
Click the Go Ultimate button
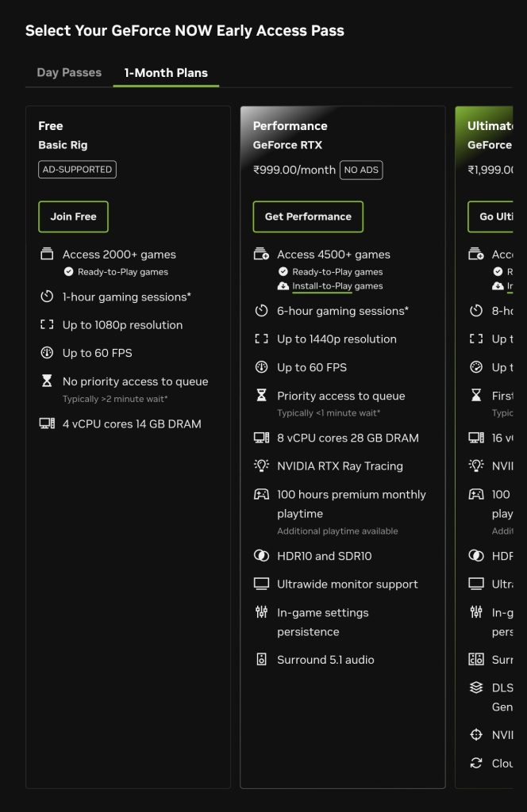pyautogui.click(x=490, y=216)
